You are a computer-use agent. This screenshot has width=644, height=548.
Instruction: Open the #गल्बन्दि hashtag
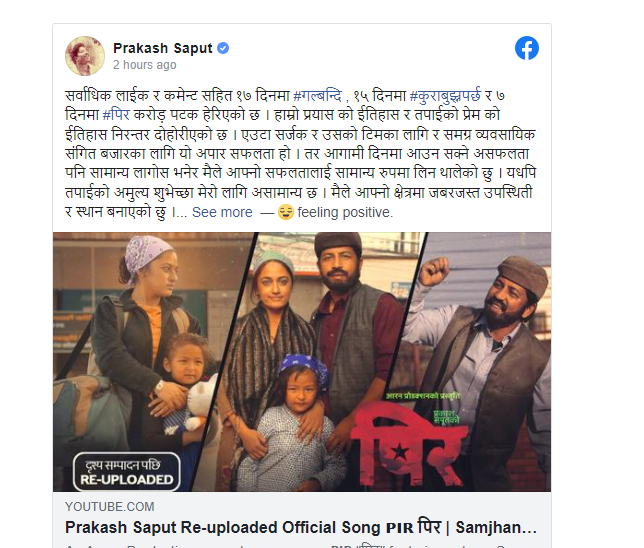pos(317,96)
